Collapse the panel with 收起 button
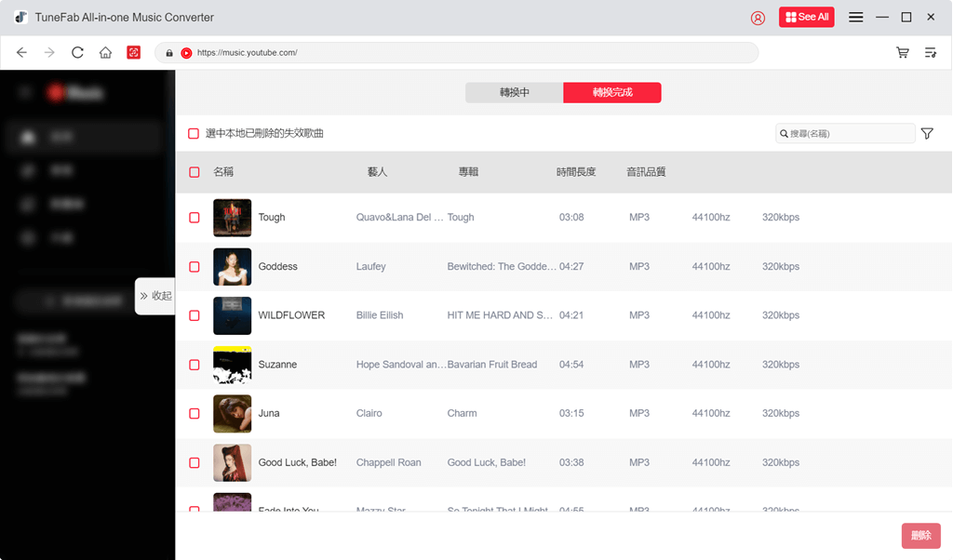Image resolution: width=953 pixels, height=560 pixels. click(155, 296)
